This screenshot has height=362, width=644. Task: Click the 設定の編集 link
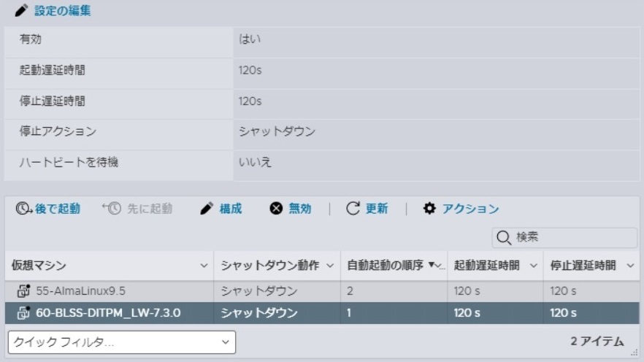(63, 11)
